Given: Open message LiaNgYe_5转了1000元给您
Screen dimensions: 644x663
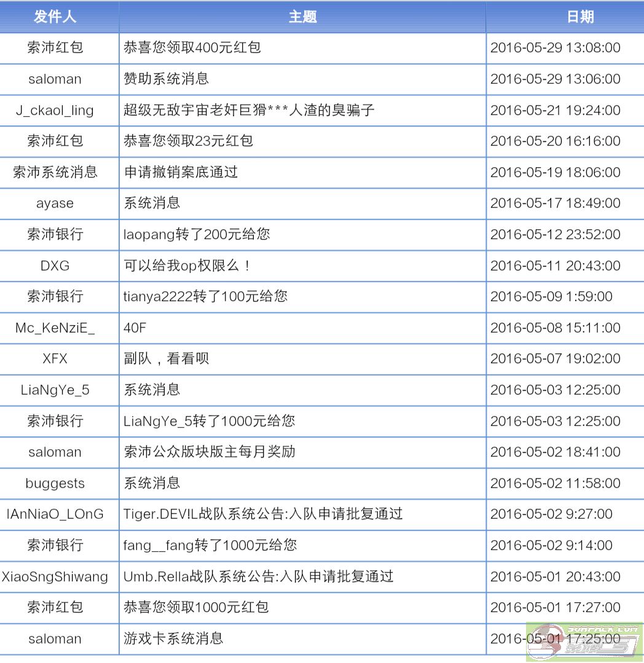Looking at the screenshot, I should pos(210,421).
